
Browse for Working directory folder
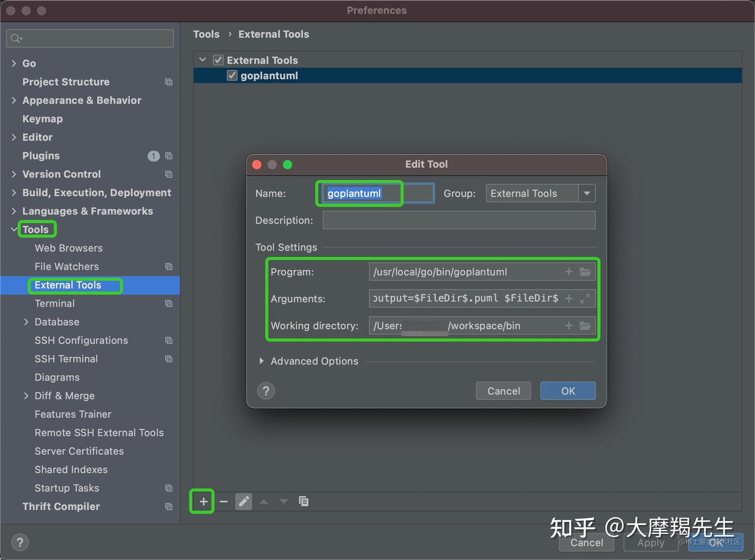[585, 326]
